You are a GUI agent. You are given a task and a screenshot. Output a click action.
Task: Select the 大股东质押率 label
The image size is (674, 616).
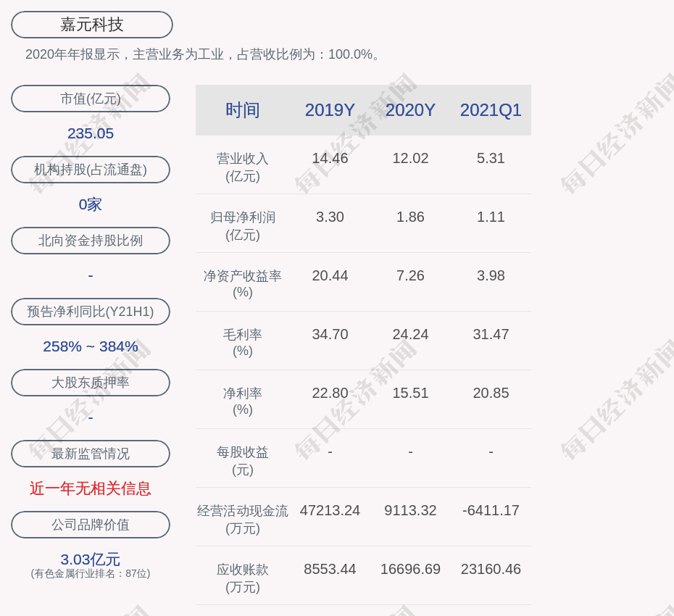pos(91,383)
